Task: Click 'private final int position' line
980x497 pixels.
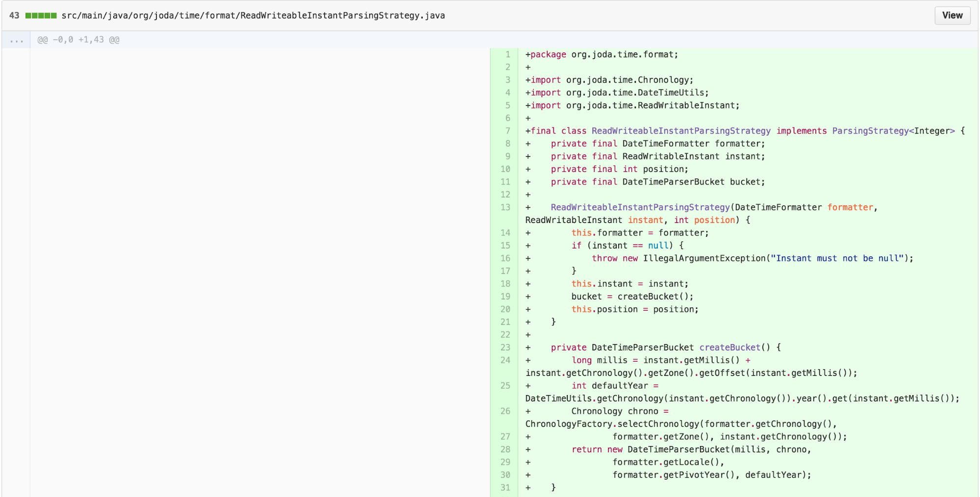Action: coord(619,169)
